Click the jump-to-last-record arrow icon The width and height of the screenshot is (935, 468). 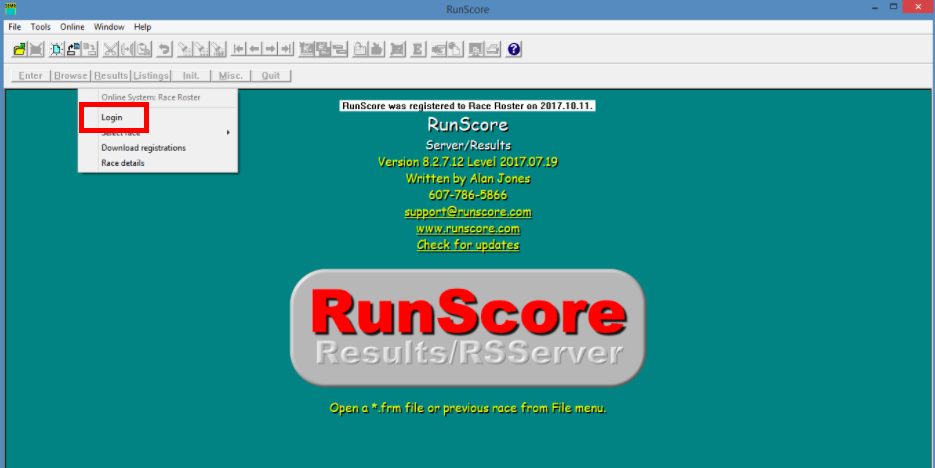tap(286, 49)
